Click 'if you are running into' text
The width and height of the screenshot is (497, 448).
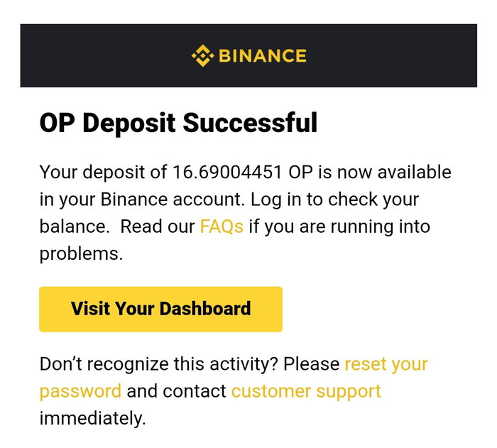tap(339, 227)
